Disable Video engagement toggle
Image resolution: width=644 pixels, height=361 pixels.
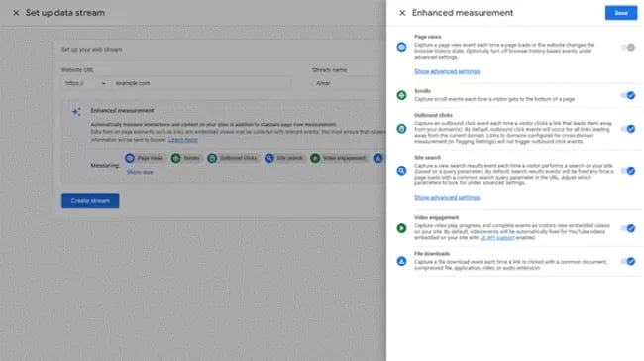[628, 228]
